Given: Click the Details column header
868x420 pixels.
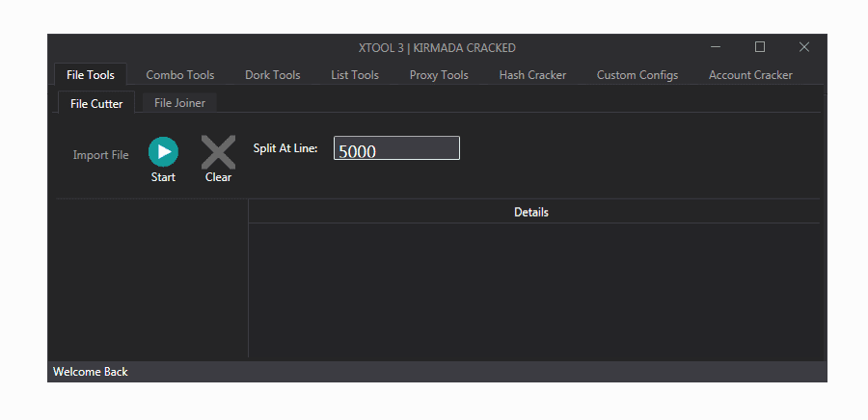Looking at the screenshot, I should coord(531,212).
